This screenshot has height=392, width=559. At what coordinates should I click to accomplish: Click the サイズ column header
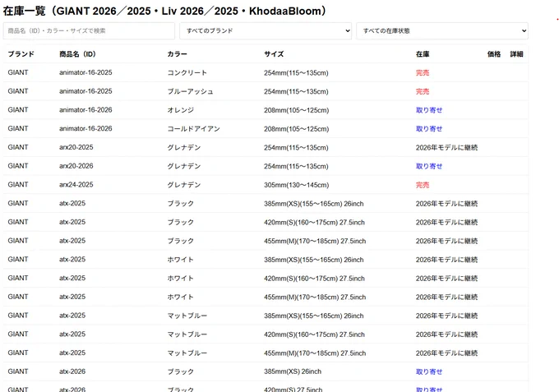point(274,54)
